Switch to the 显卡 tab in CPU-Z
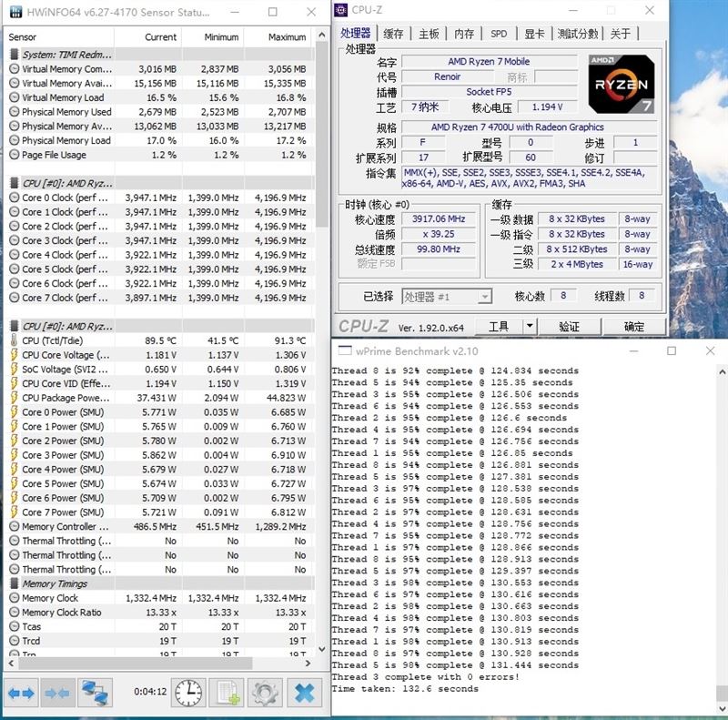The image size is (728, 720). 534,34
